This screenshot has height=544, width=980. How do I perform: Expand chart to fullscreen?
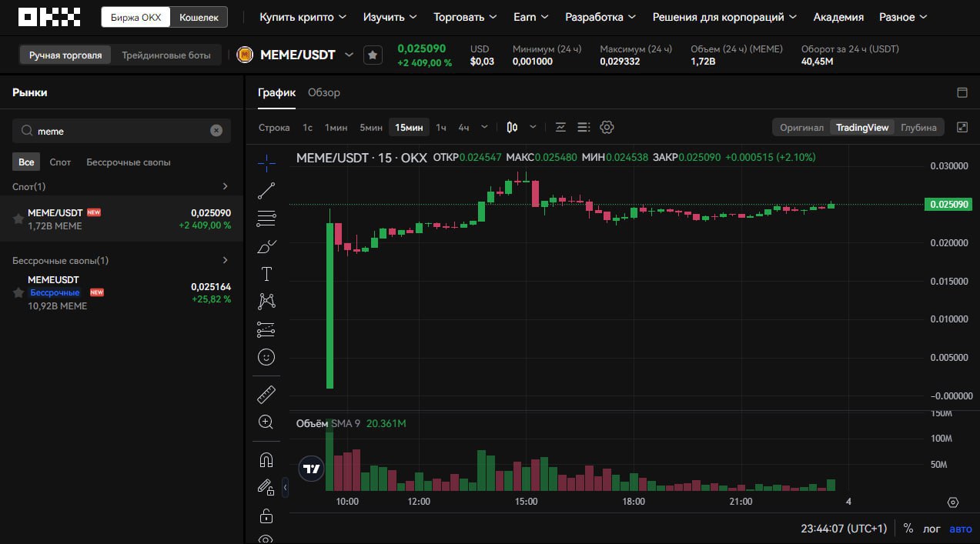962,128
